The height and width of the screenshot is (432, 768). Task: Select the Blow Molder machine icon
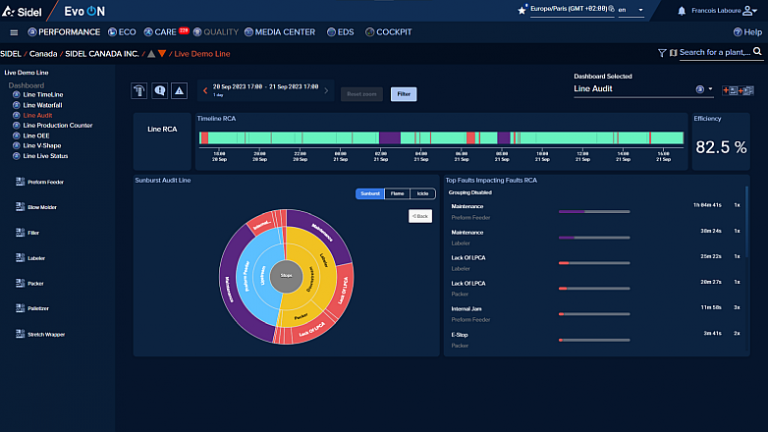(20, 207)
